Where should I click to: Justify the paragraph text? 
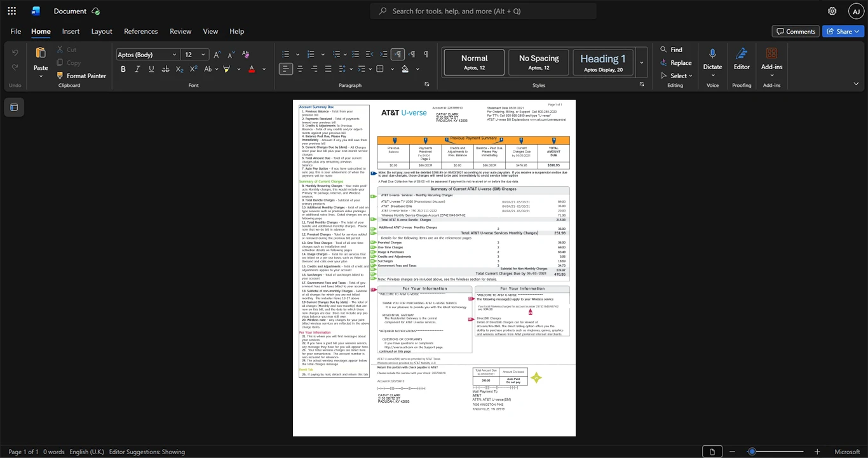pos(328,69)
